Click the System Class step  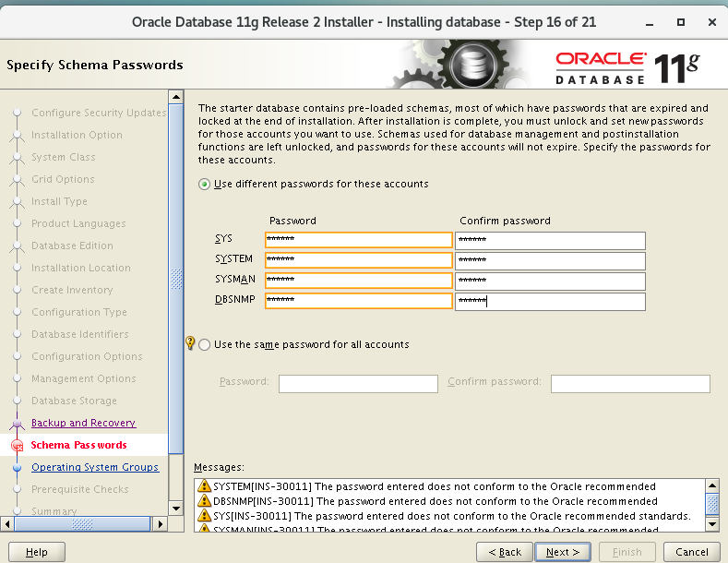tap(64, 157)
